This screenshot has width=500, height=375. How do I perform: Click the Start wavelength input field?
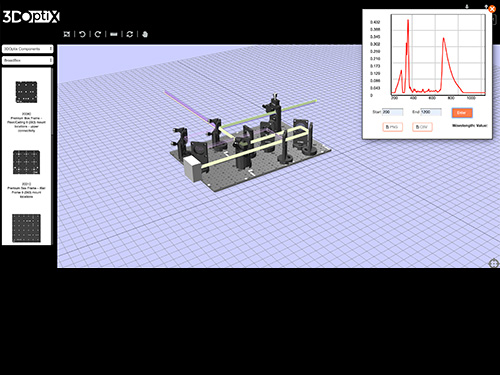click(x=392, y=112)
